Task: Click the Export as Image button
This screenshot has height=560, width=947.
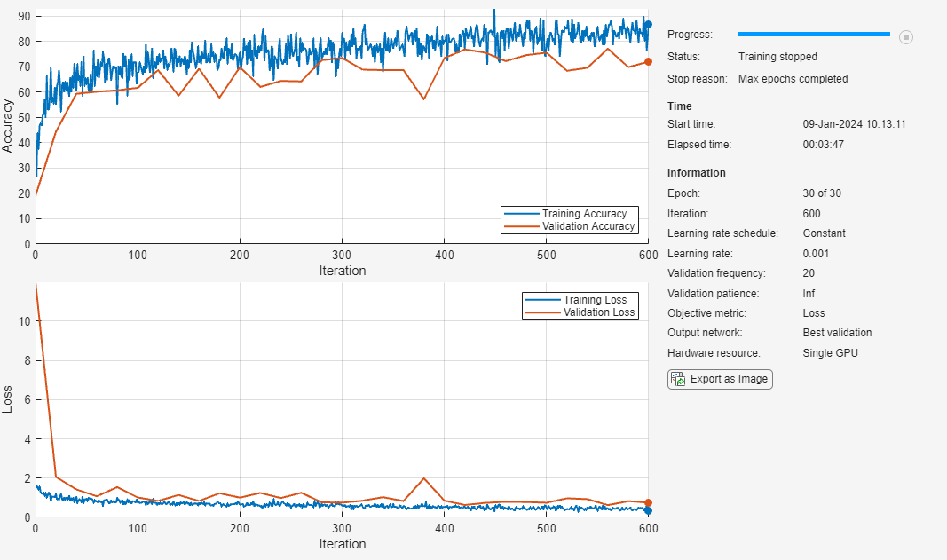Action: point(720,380)
